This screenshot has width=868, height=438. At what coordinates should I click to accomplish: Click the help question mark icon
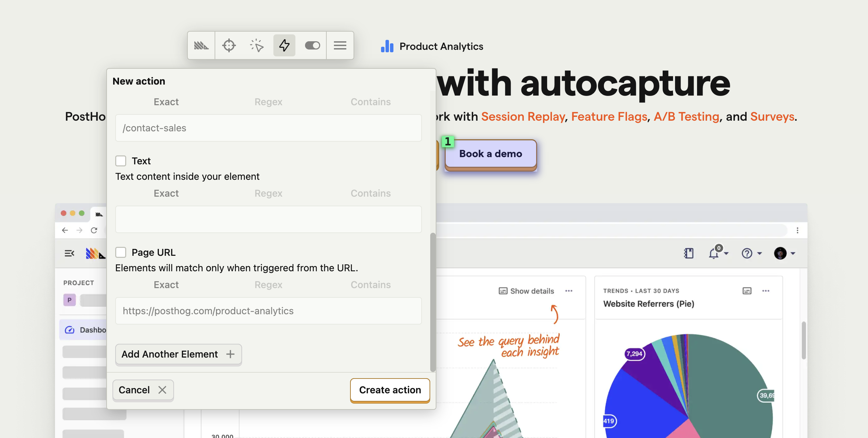pyautogui.click(x=747, y=253)
